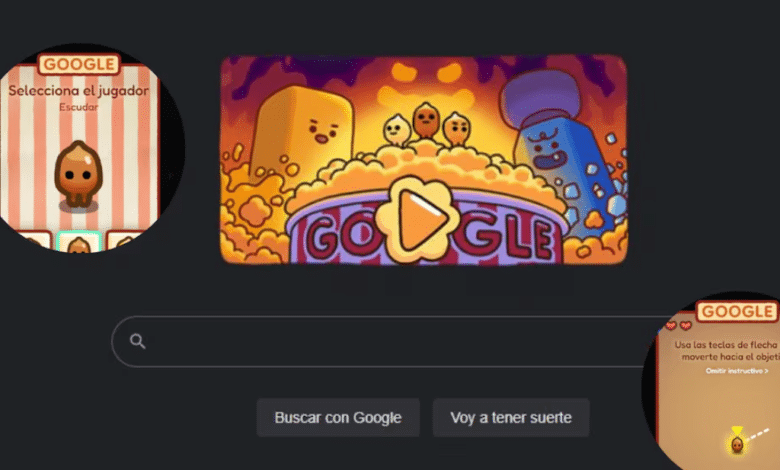Image resolution: width=780 pixels, height=470 pixels.
Task: Click the kernel player character in the tutorial
Action: pyautogui.click(x=737, y=444)
